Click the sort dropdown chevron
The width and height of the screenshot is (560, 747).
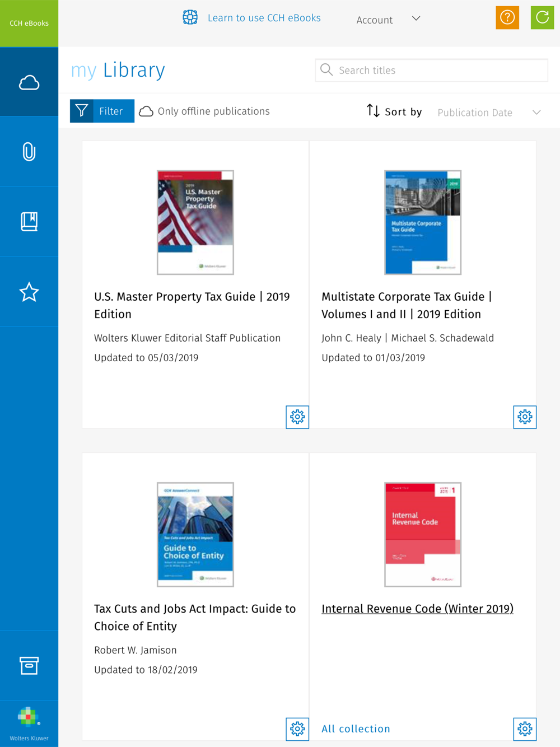click(x=536, y=113)
